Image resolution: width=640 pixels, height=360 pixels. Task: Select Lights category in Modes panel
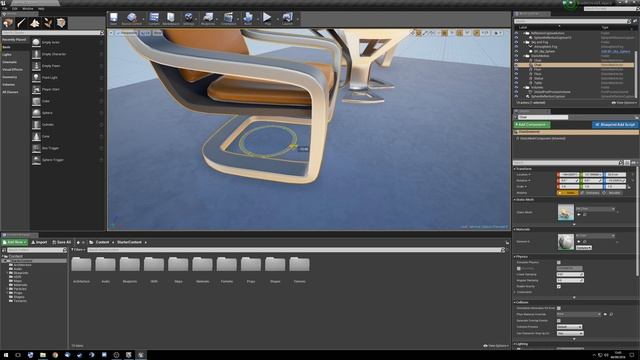click(x=7, y=55)
